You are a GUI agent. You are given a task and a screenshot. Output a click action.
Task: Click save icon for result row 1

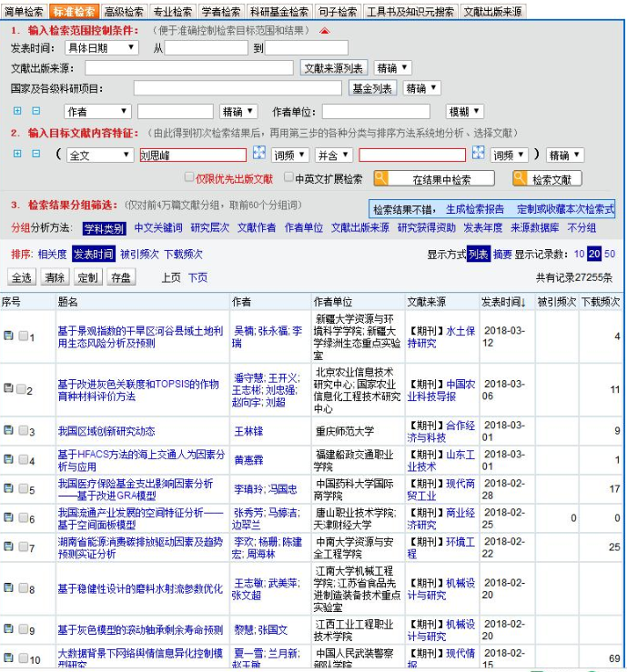coord(8,336)
